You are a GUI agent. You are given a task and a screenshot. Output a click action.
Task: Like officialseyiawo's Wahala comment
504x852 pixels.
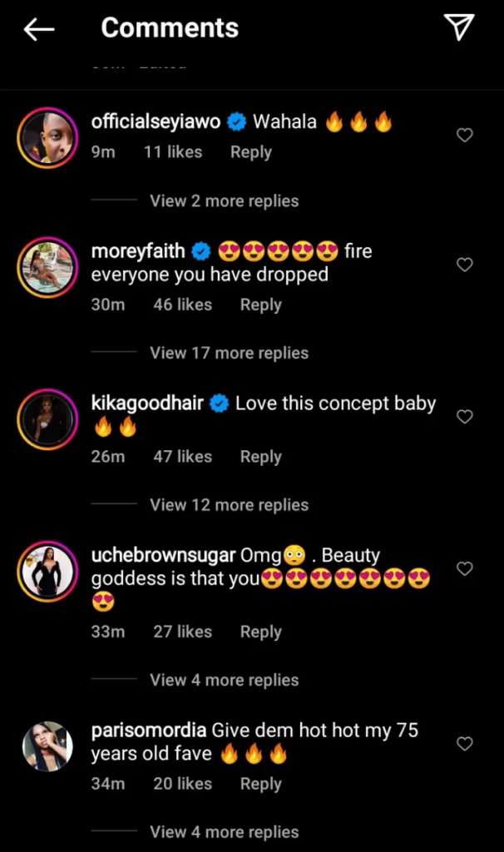point(465,135)
